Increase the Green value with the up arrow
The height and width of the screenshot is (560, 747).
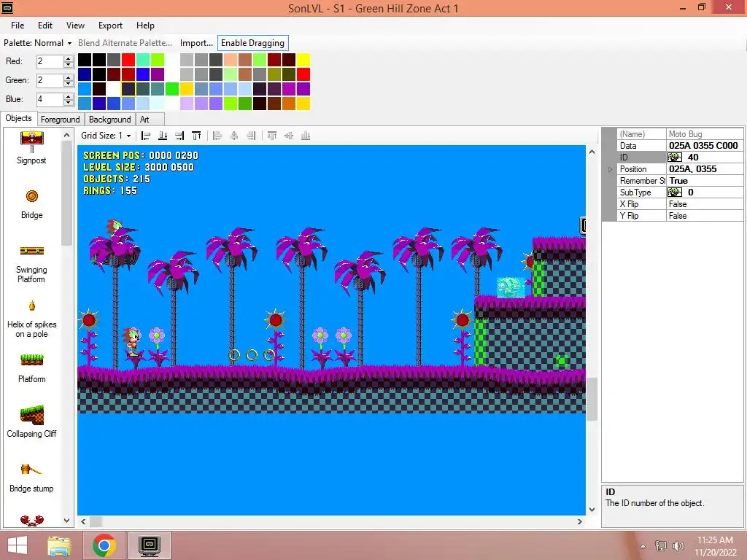pyautogui.click(x=69, y=77)
